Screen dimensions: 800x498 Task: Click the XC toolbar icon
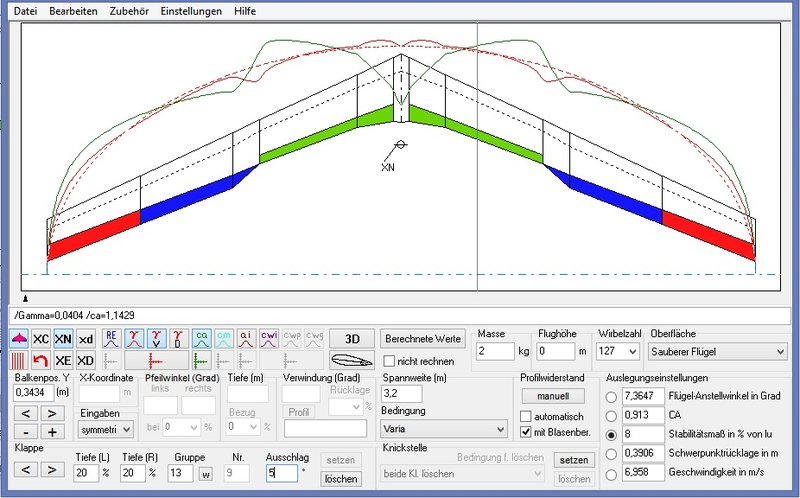point(41,339)
